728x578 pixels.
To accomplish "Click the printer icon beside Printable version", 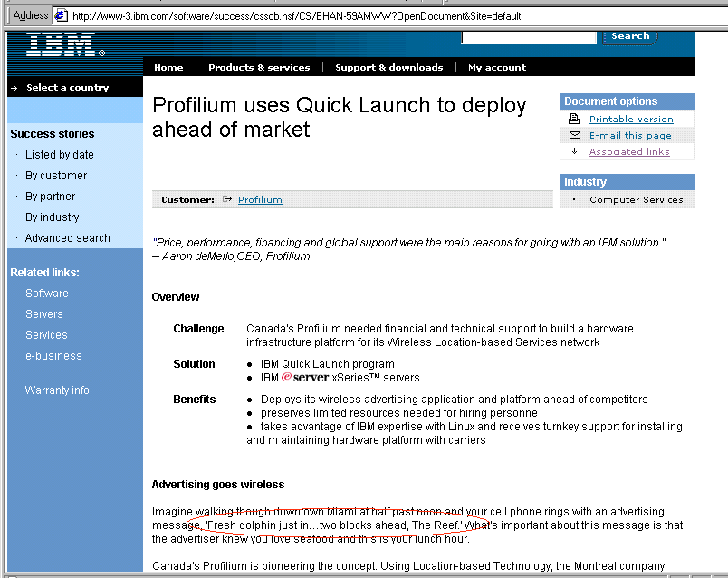I will (x=574, y=119).
